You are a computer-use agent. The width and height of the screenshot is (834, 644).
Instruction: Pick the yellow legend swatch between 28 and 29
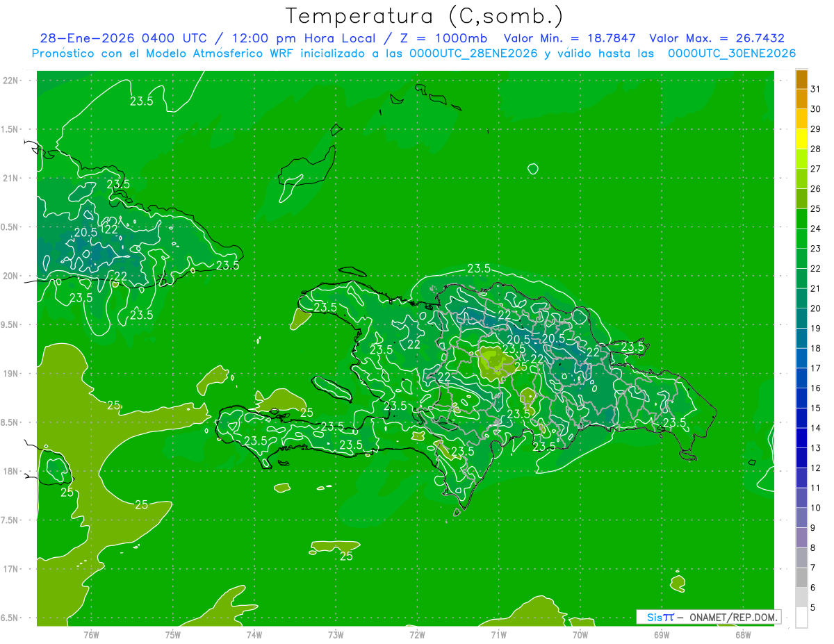point(801,139)
